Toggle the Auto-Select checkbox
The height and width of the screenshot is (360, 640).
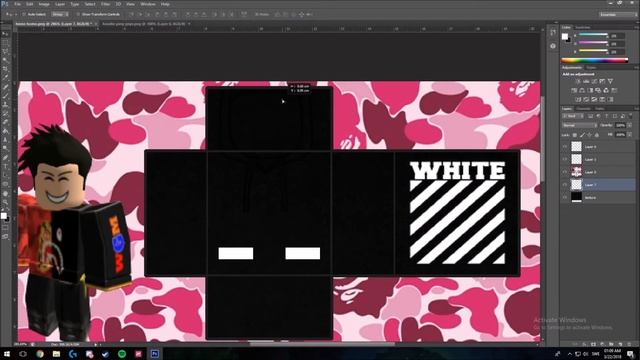pyautogui.click(x=24, y=14)
